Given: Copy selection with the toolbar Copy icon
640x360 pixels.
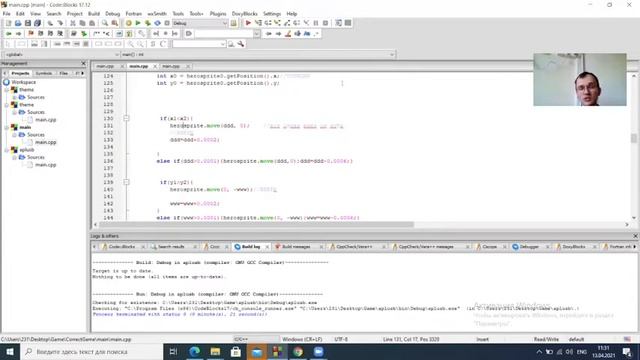Looking at the screenshot, I should tap(82, 23).
